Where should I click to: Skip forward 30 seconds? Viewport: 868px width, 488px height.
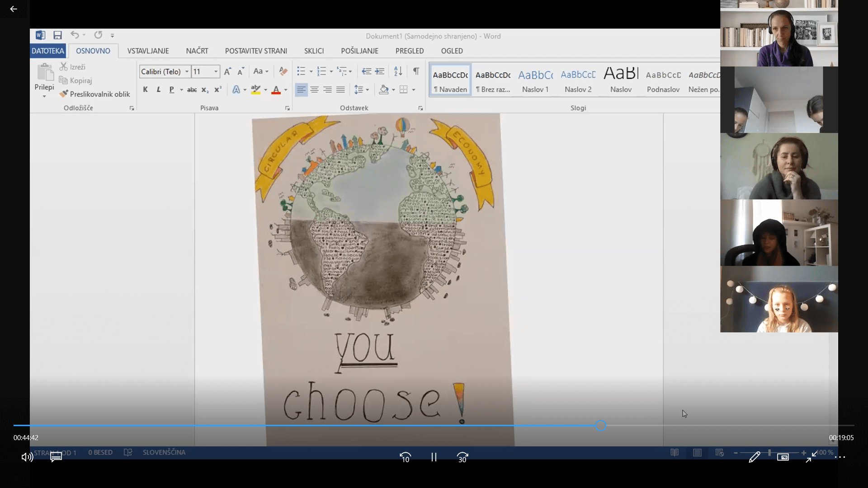click(462, 457)
